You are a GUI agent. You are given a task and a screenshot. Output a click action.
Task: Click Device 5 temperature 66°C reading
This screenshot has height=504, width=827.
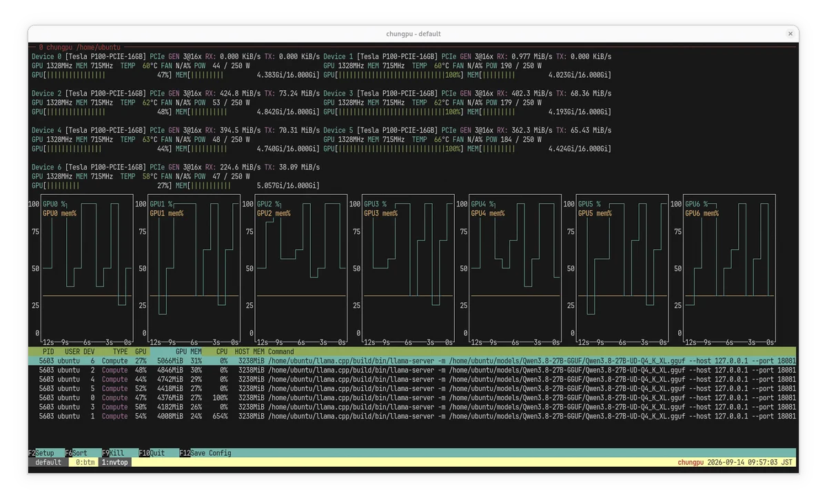pyautogui.click(x=442, y=140)
